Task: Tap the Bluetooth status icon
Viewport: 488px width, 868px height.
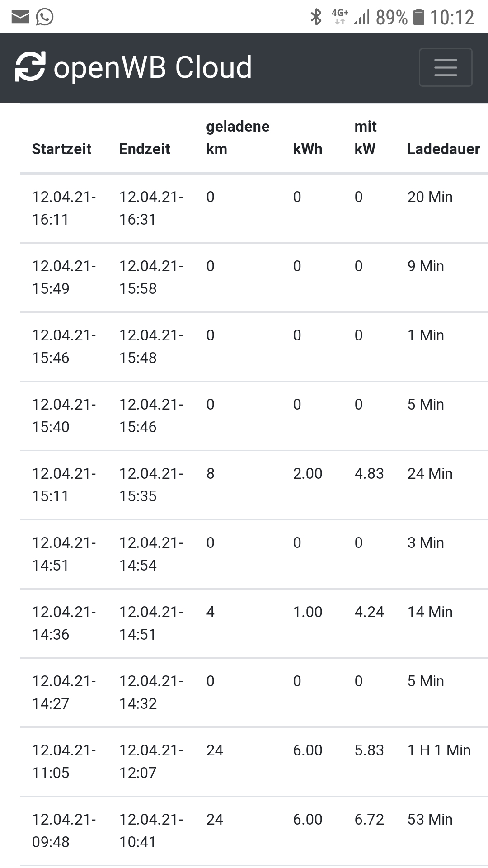Action: (x=316, y=17)
